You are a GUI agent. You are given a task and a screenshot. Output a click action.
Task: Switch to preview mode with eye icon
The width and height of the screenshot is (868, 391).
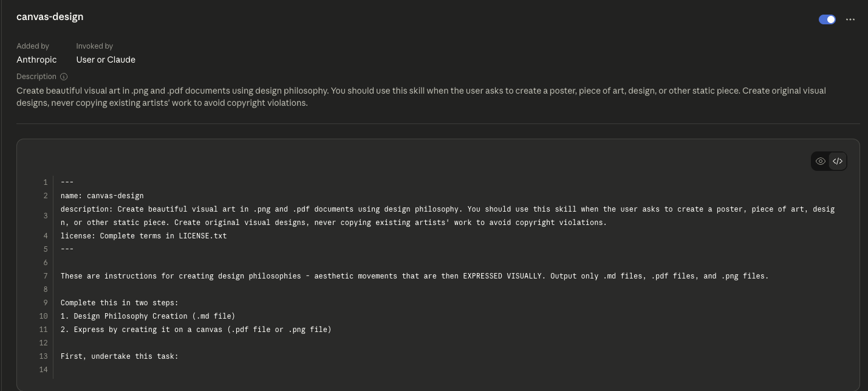click(x=820, y=161)
